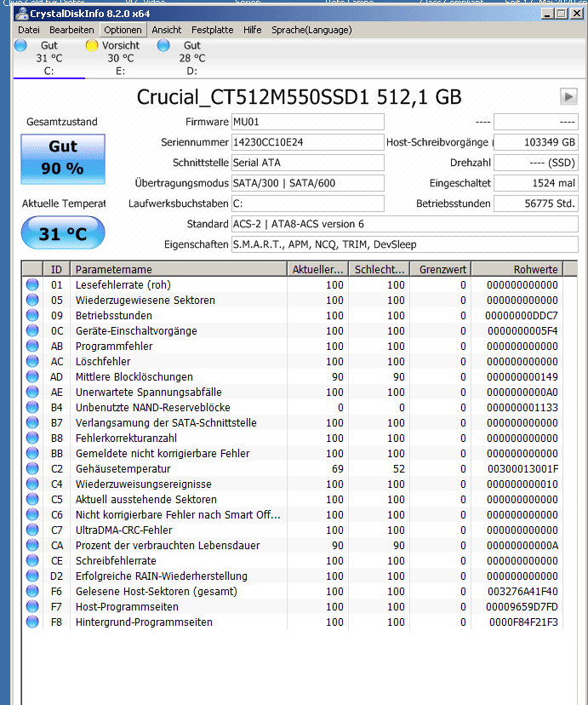Viewport: 588px width, 705px height.
Task: Click status icon of Aktuell ausstehende Sektoren row
Action: pyautogui.click(x=32, y=499)
